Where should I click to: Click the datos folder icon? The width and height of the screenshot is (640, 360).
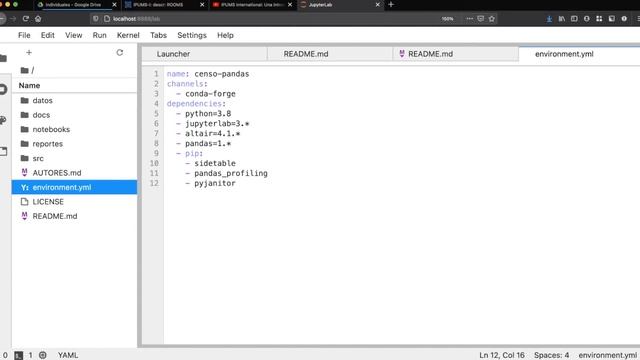(24, 100)
